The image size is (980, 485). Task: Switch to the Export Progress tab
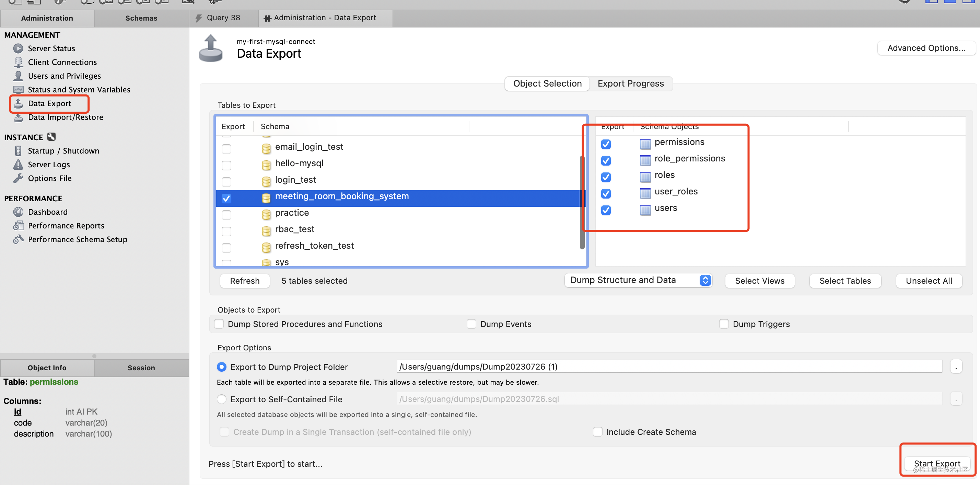pos(630,83)
